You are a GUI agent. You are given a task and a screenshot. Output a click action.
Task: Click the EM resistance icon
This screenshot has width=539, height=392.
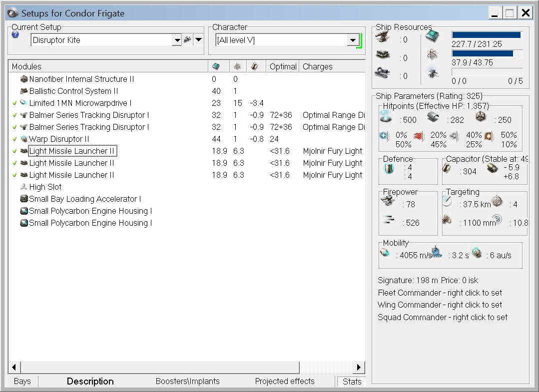(384, 135)
